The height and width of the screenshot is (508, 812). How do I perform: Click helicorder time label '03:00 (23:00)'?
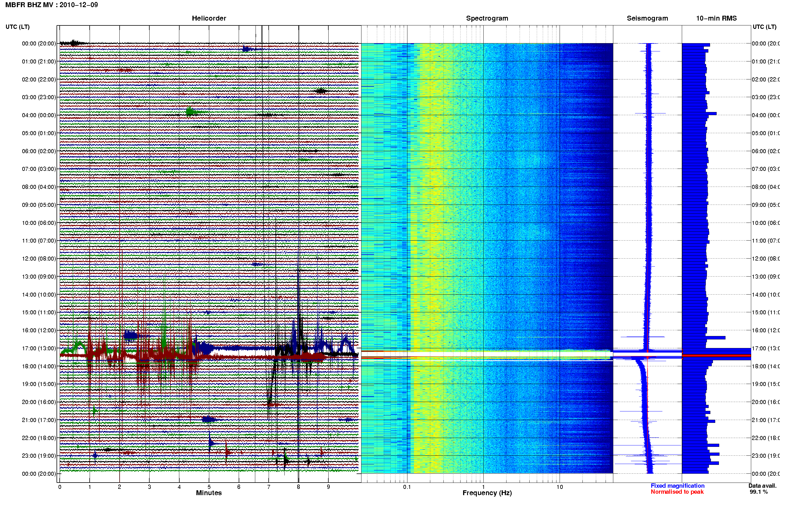[x=39, y=97]
